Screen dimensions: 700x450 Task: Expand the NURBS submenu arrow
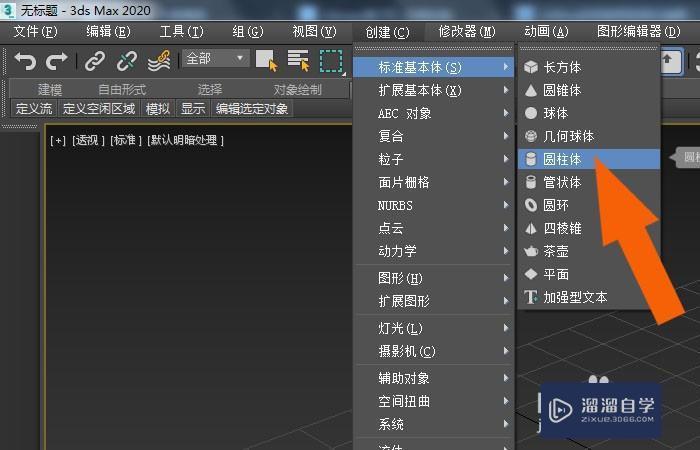click(506, 205)
